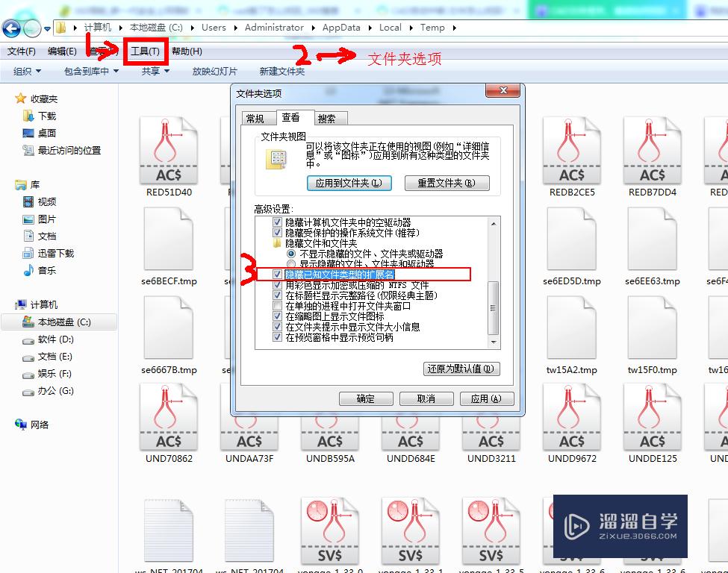728x573 pixels.
Task: Uncheck 隐藏已知文件类型的扩展名
Action: pyautogui.click(x=278, y=274)
